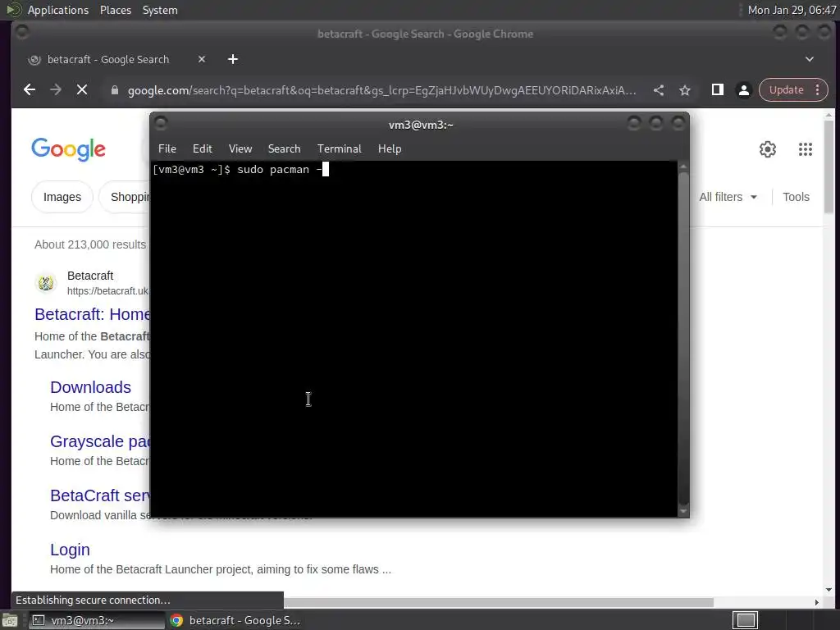Viewport: 840px width, 630px height.
Task: Open the Betacraft: Home result link
Action: (x=92, y=314)
